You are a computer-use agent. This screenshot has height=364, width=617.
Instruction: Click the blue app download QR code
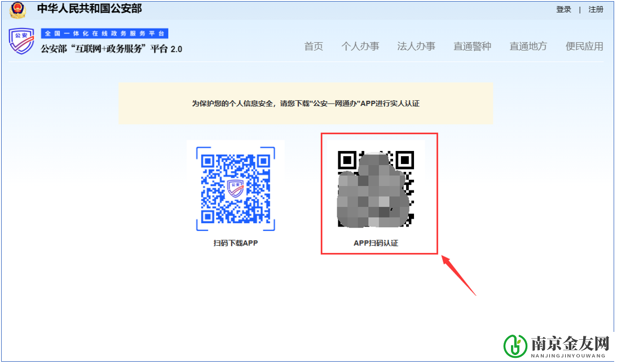tap(236, 189)
